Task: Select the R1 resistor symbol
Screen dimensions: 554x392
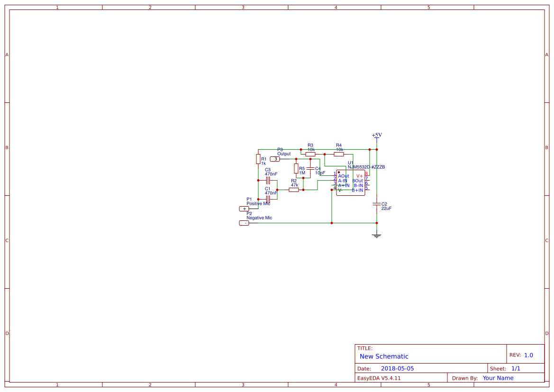Action: (x=258, y=159)
